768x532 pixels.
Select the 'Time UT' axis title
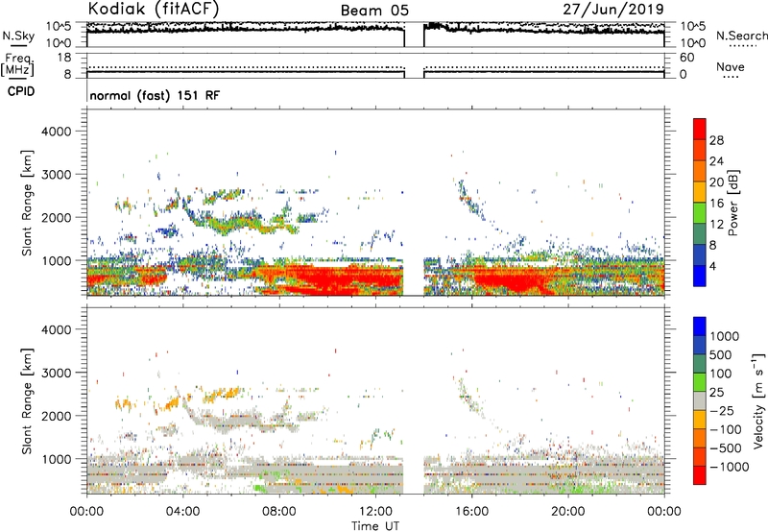click(x=375, y=526)
